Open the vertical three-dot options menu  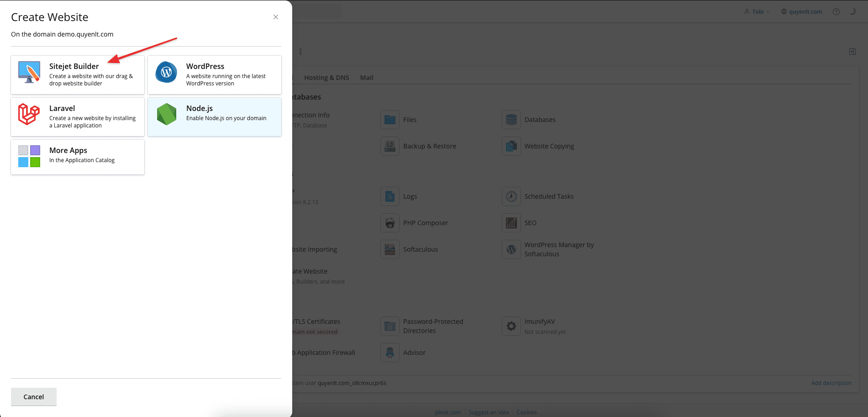(300, 52)
